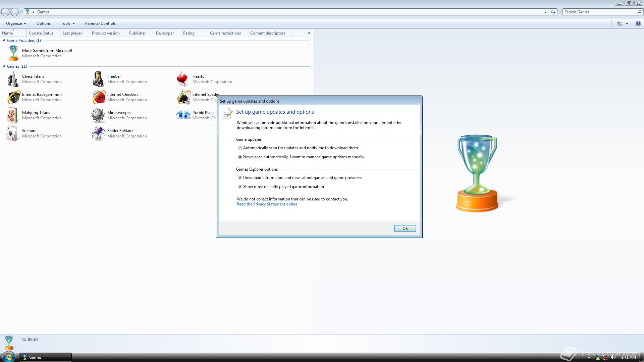The height and width of the screenshot is (362, 644).
Task: Open recent pages dropdown near back button
Action: coord(21,12)
